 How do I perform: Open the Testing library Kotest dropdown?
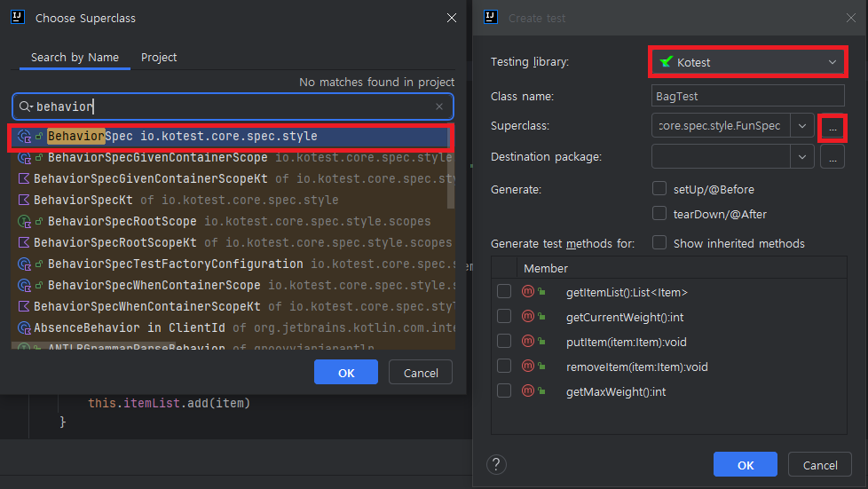(747, 62)
